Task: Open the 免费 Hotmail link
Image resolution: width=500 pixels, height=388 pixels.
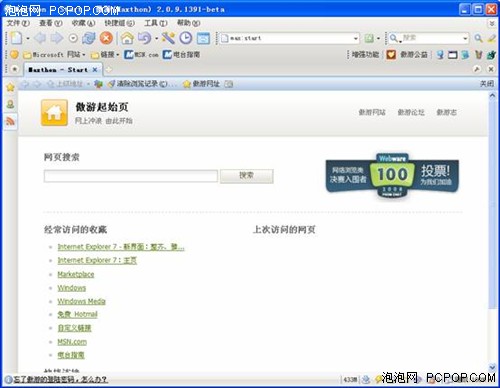Action: (x=77, y=314)
